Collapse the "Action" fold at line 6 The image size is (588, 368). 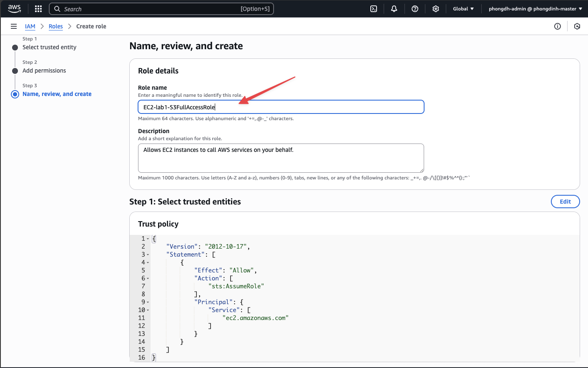click(x=148, y=279)
